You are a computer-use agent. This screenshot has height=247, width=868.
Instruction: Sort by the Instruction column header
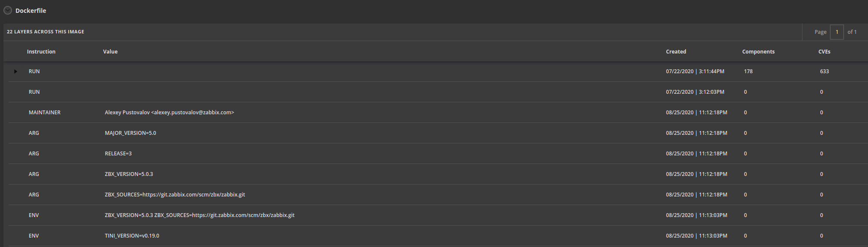pos(41,52)
